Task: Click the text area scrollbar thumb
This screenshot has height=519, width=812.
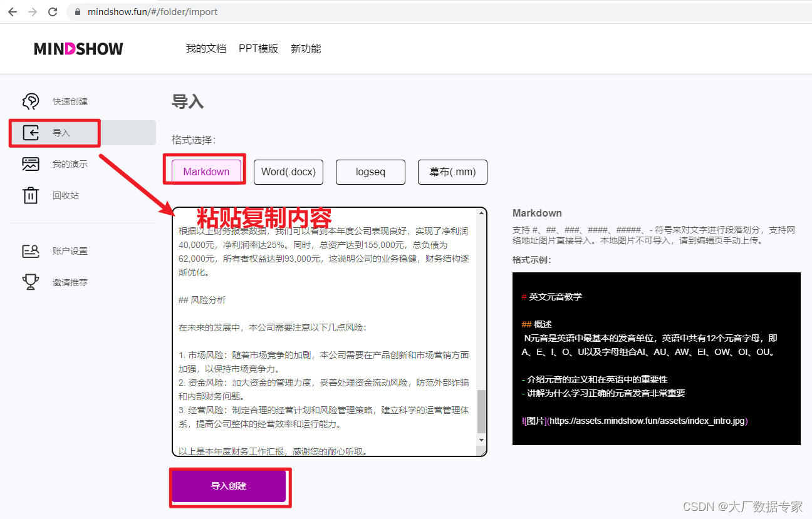Action: pos(481,411)
